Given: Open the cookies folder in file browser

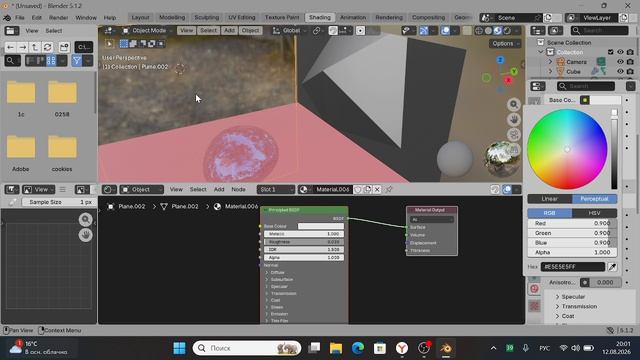Looking at the screenshot, I should click(x=62, y=153).
